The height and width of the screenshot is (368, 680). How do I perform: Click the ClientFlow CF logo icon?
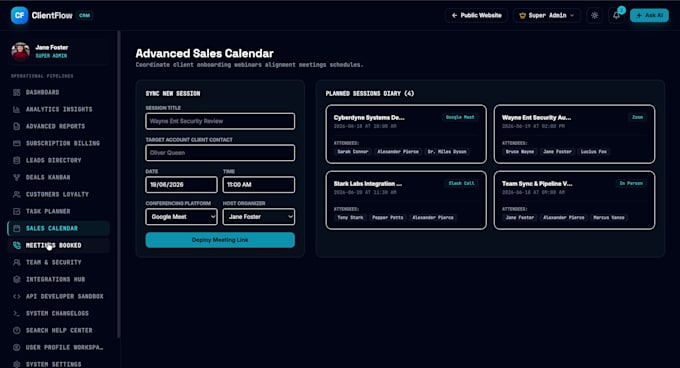click(20, 16)
